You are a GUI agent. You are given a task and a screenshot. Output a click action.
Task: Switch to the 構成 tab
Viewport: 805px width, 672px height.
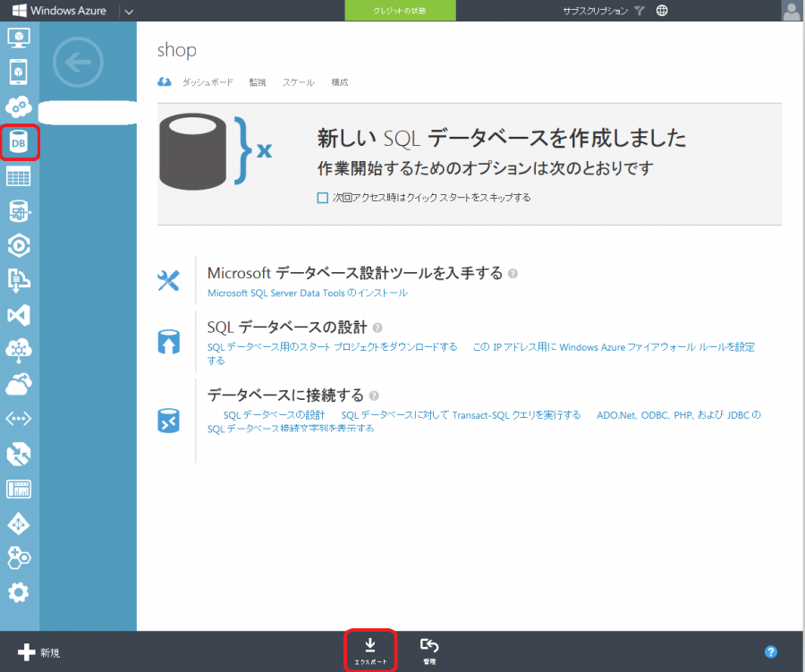pyautogui.click(x=339, y=82)
